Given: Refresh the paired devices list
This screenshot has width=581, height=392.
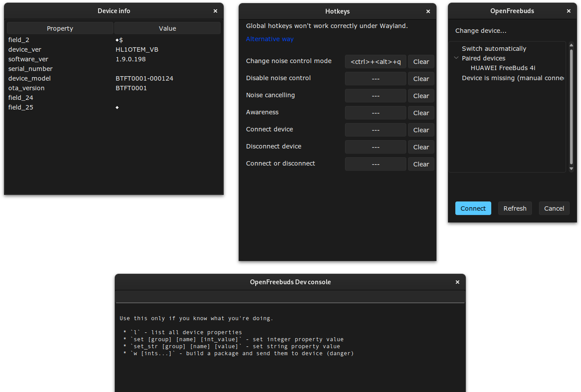Looking at the screenshot, I should point(515,208).
